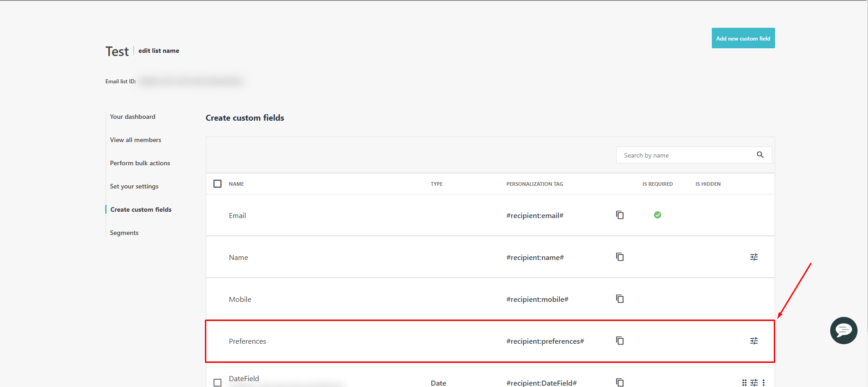This screenshot has width=868, height=387.
Task: Click the Test list title
Action: (x=117, y=51)
